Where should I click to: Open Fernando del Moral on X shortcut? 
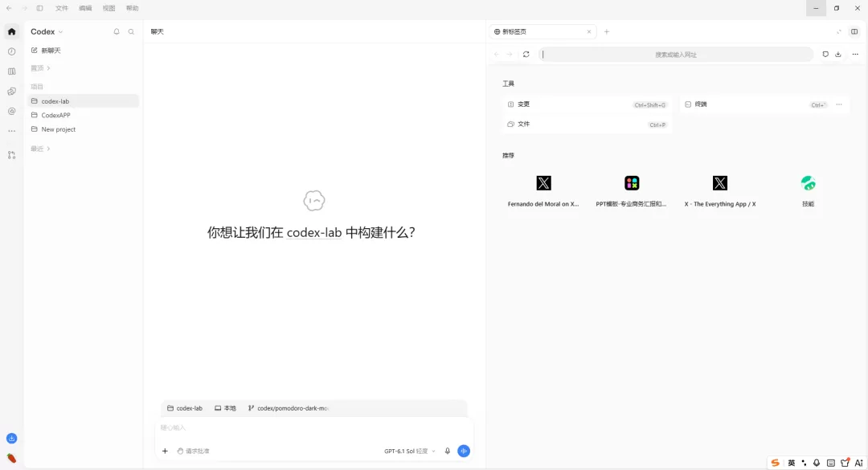(543, 191)
